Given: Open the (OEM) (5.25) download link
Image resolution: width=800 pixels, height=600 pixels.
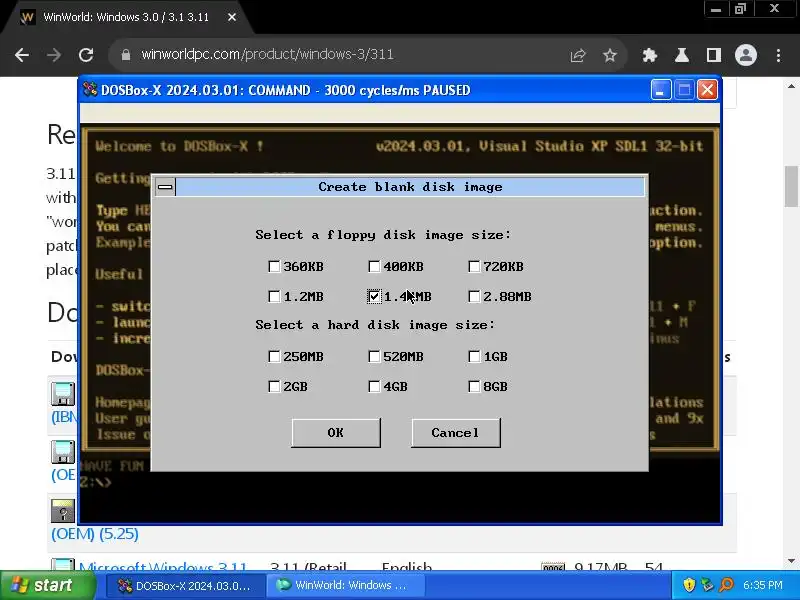Looking at the screenshot, I should pyautogui.click(x=95, y=534).
